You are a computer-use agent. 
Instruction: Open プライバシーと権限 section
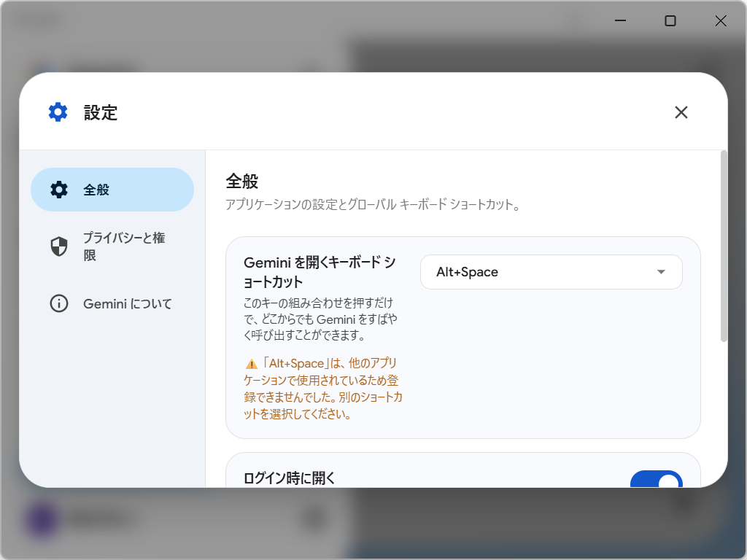pyautogui.click(x=112, y=246)
